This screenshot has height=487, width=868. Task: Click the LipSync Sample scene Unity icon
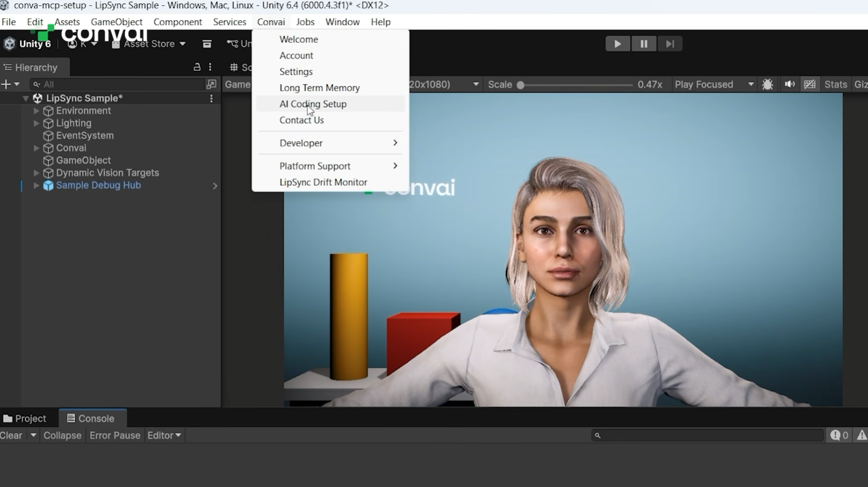pos(38,98)
